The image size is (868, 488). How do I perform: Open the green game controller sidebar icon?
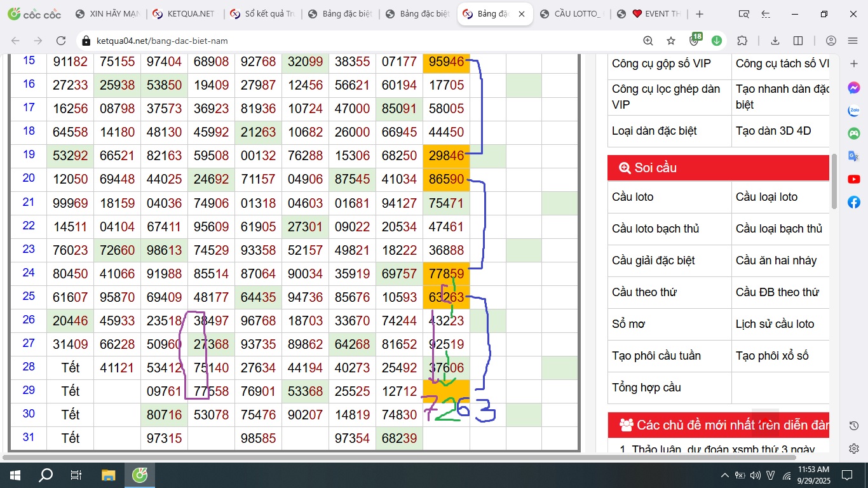(854, 133)
